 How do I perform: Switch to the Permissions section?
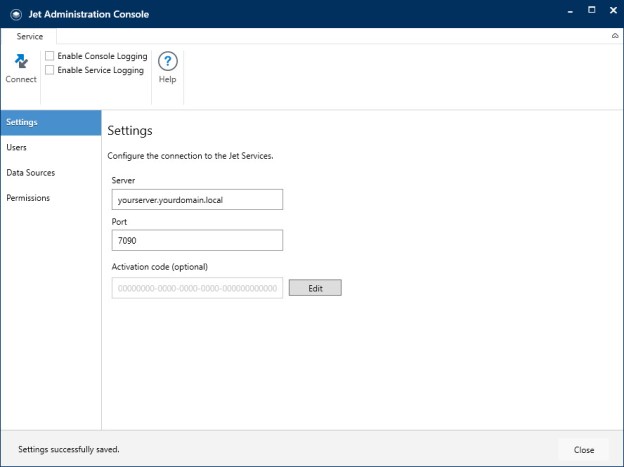(x=51, y=198)
